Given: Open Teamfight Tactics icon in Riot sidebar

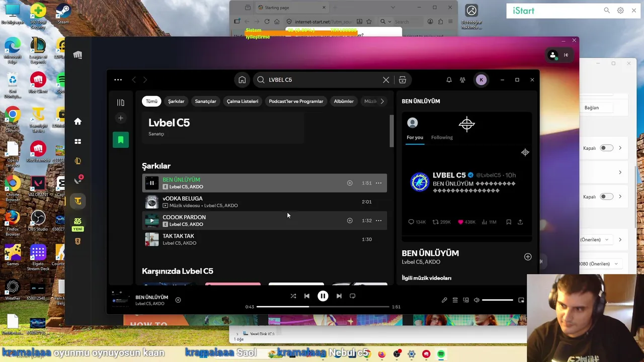Looking at the screenshot, I should [x=78, y=201].
